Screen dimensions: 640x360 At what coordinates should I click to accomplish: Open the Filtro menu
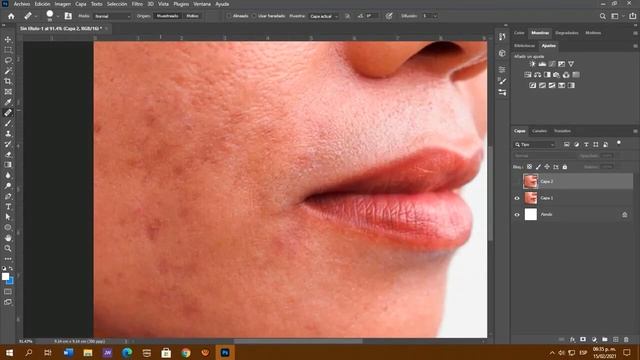coord(137,4)
